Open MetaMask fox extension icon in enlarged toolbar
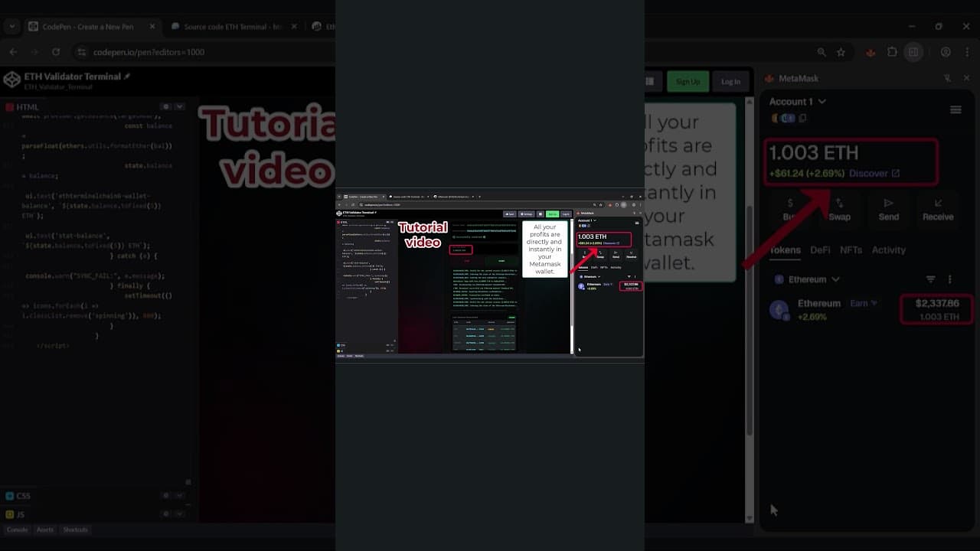The height and width of the screenshot is (551, 980). tap(871, 52)
